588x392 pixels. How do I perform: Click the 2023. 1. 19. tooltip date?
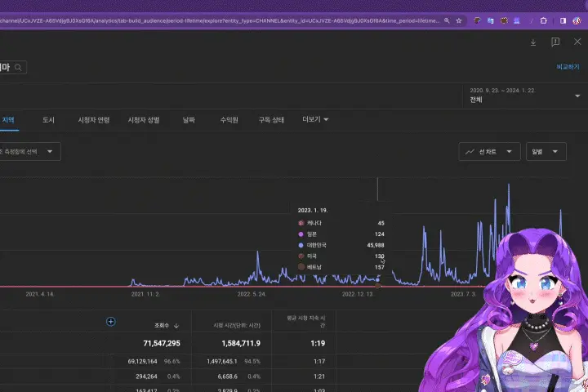(313, 211)
